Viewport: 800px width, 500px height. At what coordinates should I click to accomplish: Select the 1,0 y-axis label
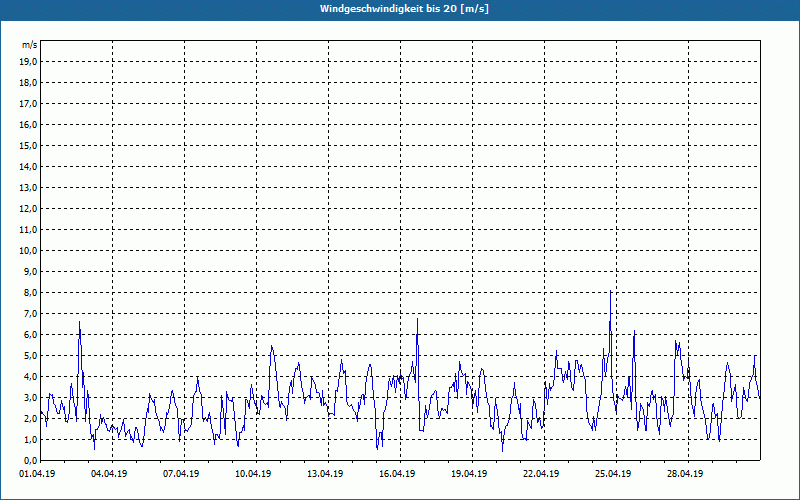[30, 439]
